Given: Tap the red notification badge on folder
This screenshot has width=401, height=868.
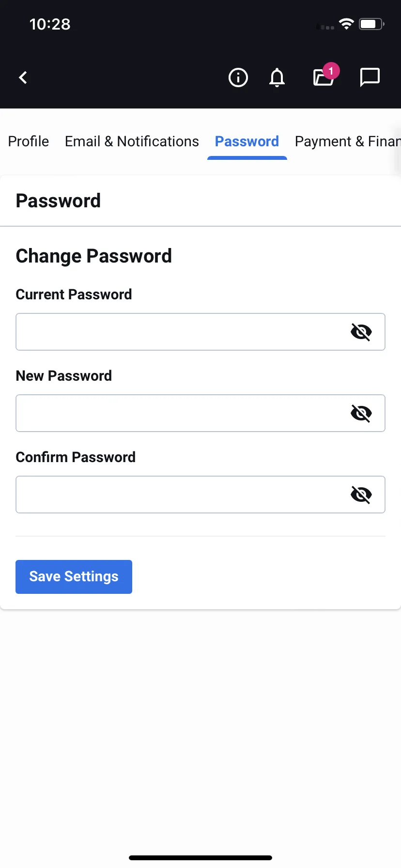Looking at the screenshot, I should point(331,71).
